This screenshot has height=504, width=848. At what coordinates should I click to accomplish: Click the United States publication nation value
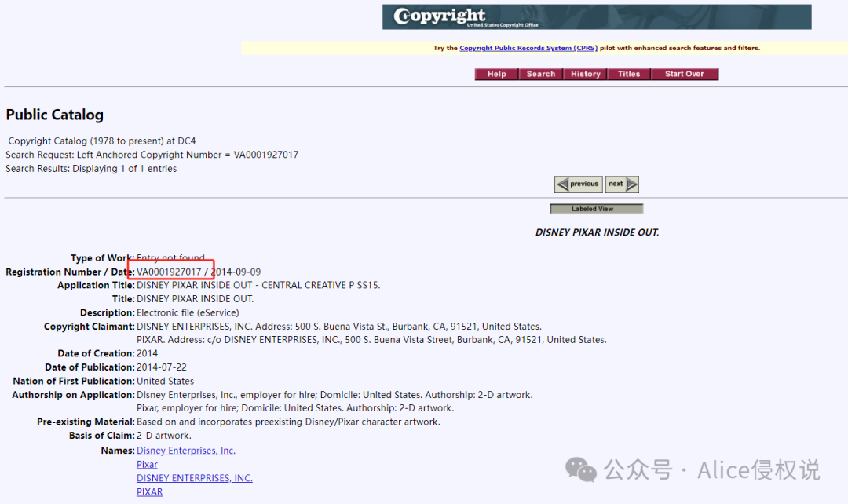tap(166, 382)
